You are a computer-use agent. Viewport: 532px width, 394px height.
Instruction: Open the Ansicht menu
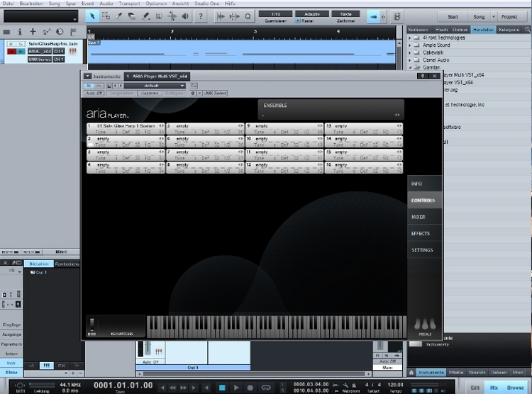(180, 4)
